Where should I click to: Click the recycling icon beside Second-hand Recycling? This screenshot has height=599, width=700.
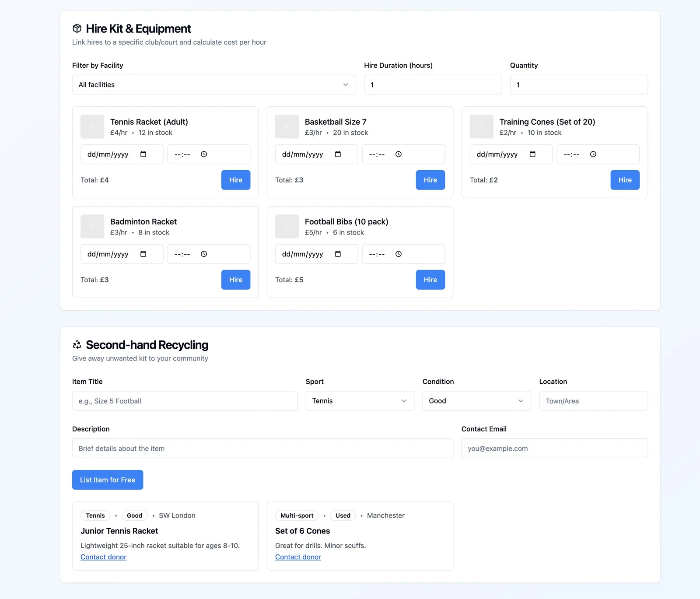point(77,345)
